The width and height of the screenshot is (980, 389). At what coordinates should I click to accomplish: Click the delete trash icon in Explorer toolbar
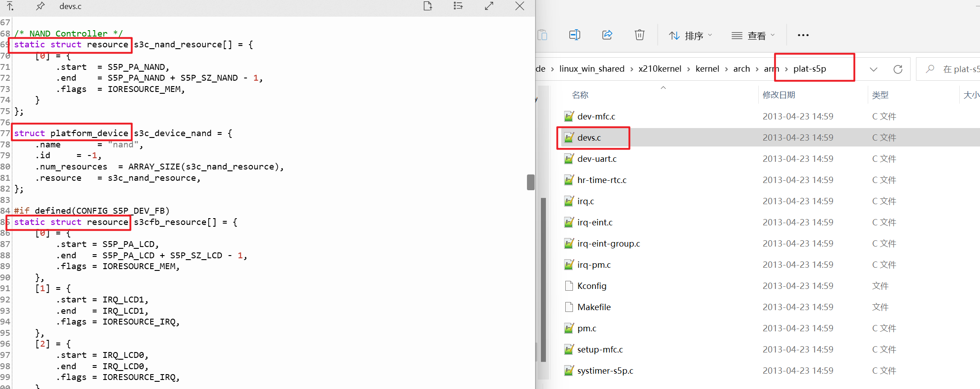[640, 35]
